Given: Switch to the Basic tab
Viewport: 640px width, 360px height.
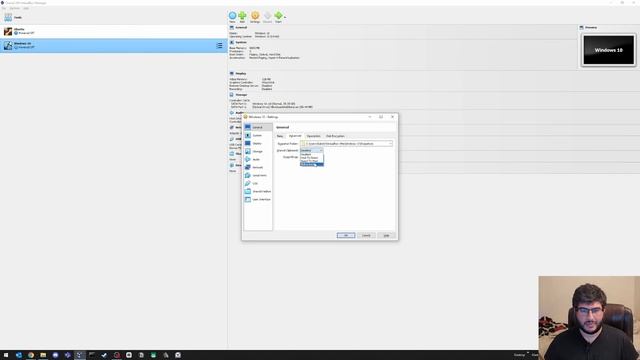Looking at the screenshot, I should click(280, 136).
